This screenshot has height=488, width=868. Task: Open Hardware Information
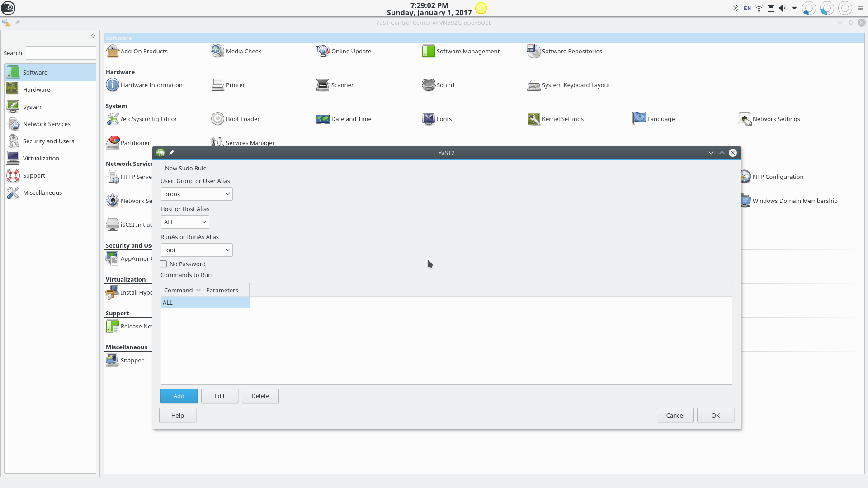[144, 85]
